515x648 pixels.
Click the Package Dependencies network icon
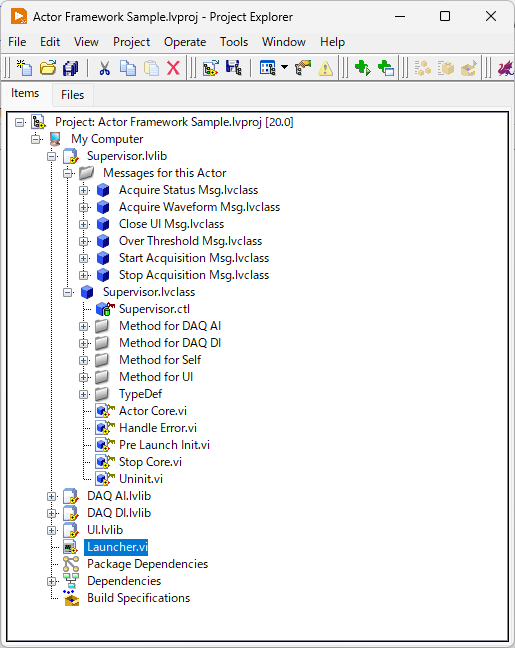pos(71,564)
